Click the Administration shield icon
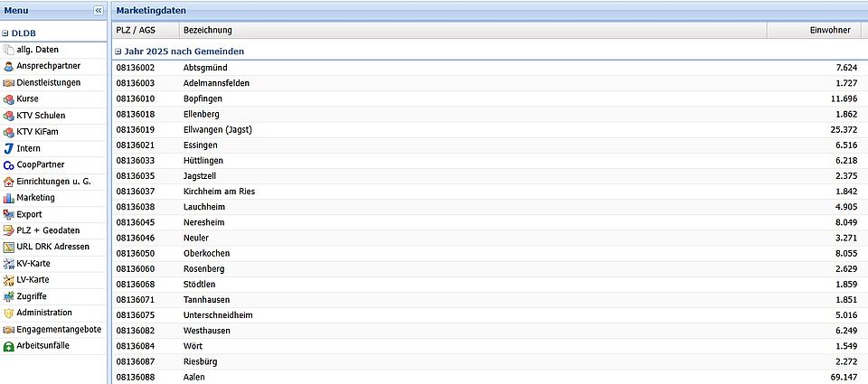This screenshot has width=868, height=384. click(9, 313)
